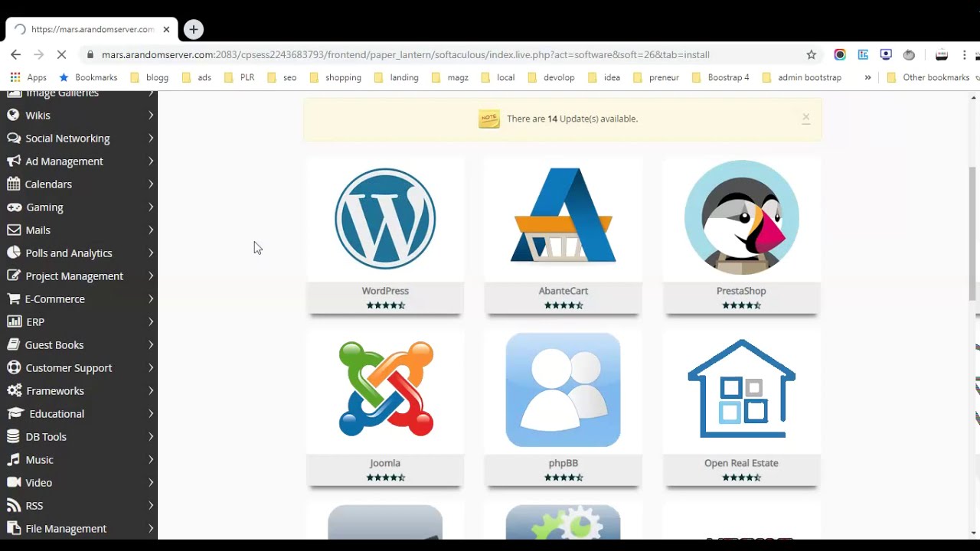
Task: Click the Video camera icon
Action: pos(13,482)
